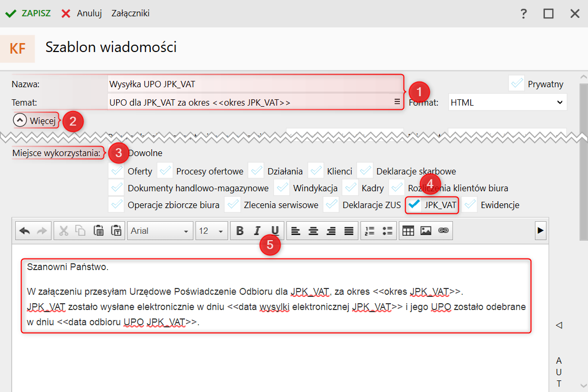Toggle Dokumenty handlowo-magazynowe checkbox
This screenshot has width=588, height=392.
116,188
